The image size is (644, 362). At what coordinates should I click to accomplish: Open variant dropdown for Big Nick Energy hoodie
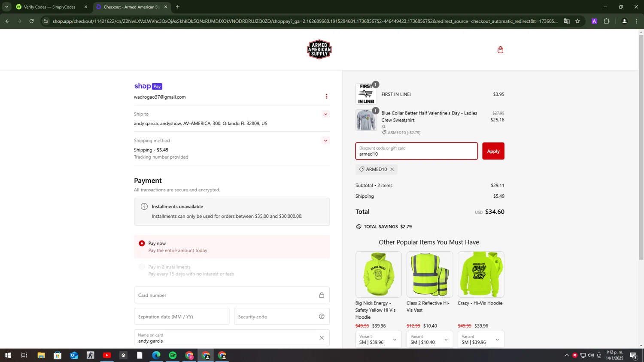point(378,340)
